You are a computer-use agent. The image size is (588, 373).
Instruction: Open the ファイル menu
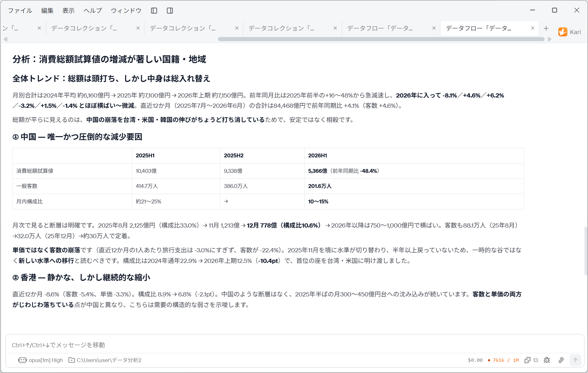[20, 11]
